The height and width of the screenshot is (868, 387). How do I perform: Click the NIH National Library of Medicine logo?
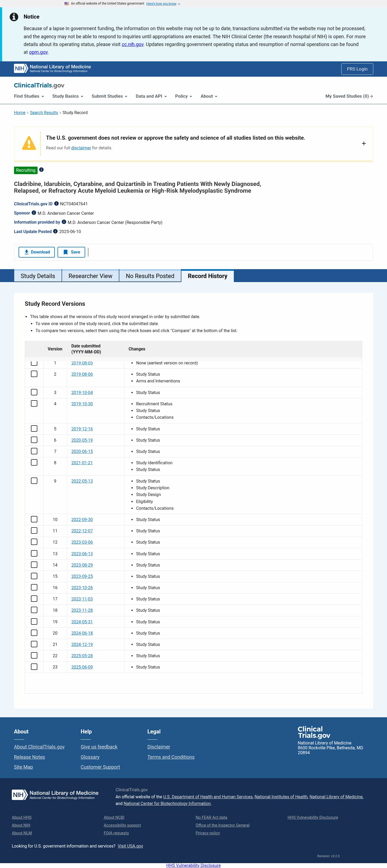[x=52, y=68]
